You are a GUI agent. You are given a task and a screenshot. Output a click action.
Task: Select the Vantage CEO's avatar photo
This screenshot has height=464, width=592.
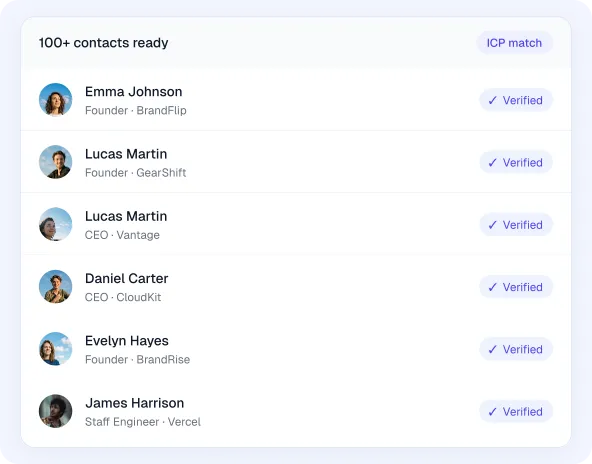pos(56,224)
